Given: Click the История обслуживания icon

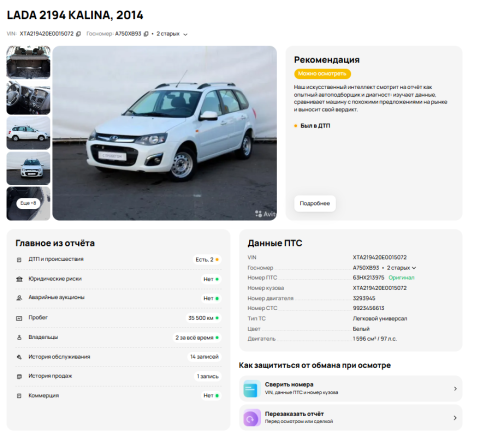Looking at the screenshot, I should pyautogui.click(x=19, y=357).
